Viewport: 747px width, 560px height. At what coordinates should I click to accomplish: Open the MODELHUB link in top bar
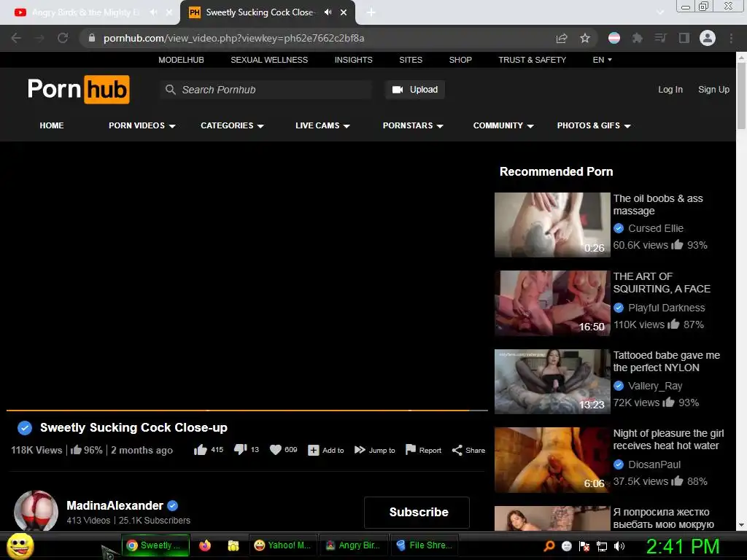(x=181, y=60)
